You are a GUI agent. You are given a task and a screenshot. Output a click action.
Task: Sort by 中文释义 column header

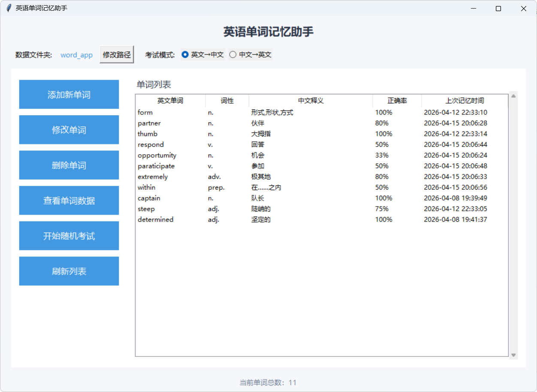tap(311, 101)
